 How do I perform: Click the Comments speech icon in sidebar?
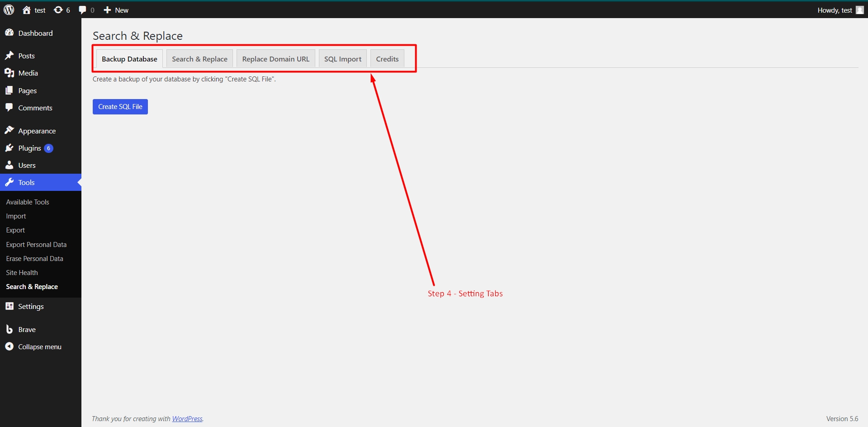pyautogui.click(x=9, y=108)
